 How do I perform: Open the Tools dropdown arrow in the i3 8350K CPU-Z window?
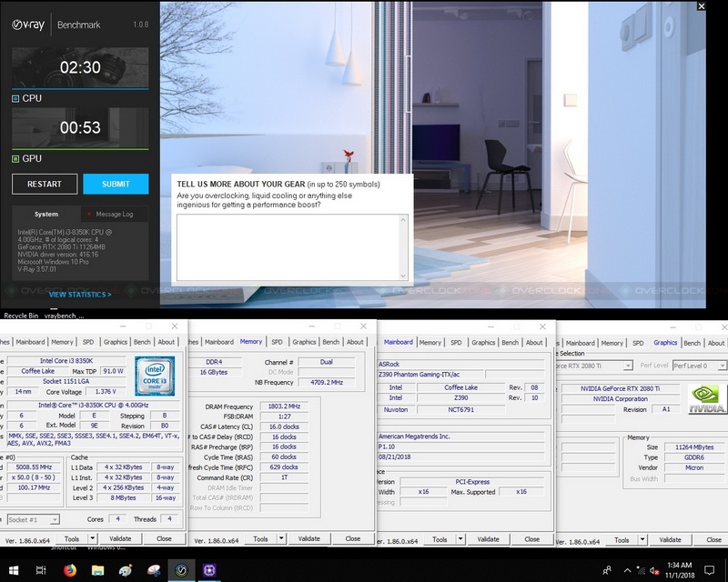[x=93, y=538]
